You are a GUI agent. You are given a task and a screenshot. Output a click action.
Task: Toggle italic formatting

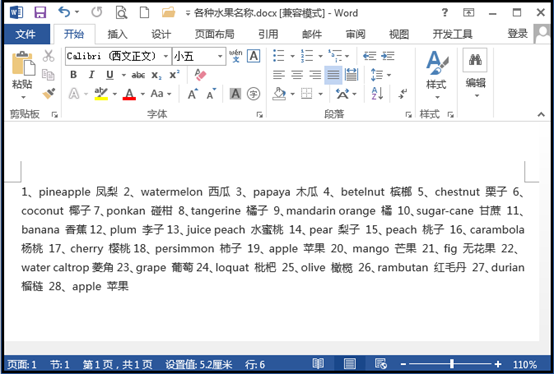(x=92, y=75)
